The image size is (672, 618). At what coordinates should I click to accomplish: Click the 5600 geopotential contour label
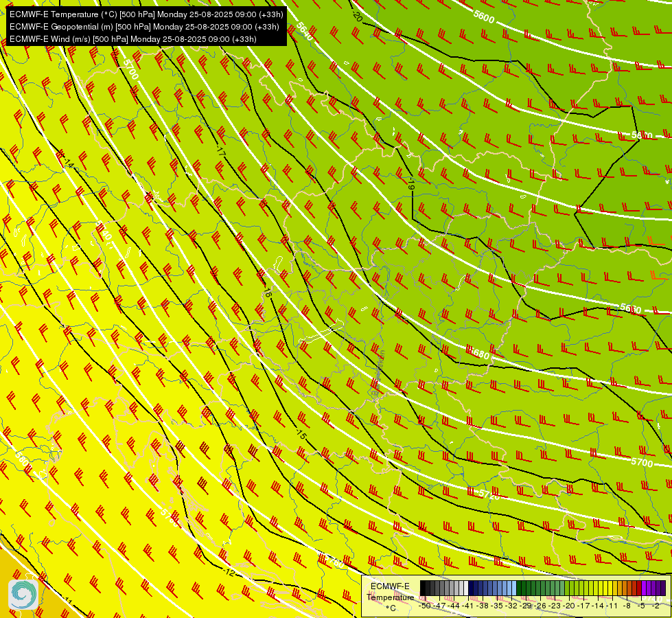[x=484, y=16]
